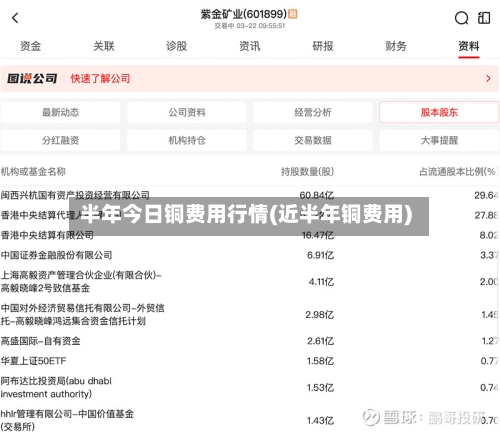Click the 2.61亿 holding value
Screen dimensions: 500x433
pos(320,341)
